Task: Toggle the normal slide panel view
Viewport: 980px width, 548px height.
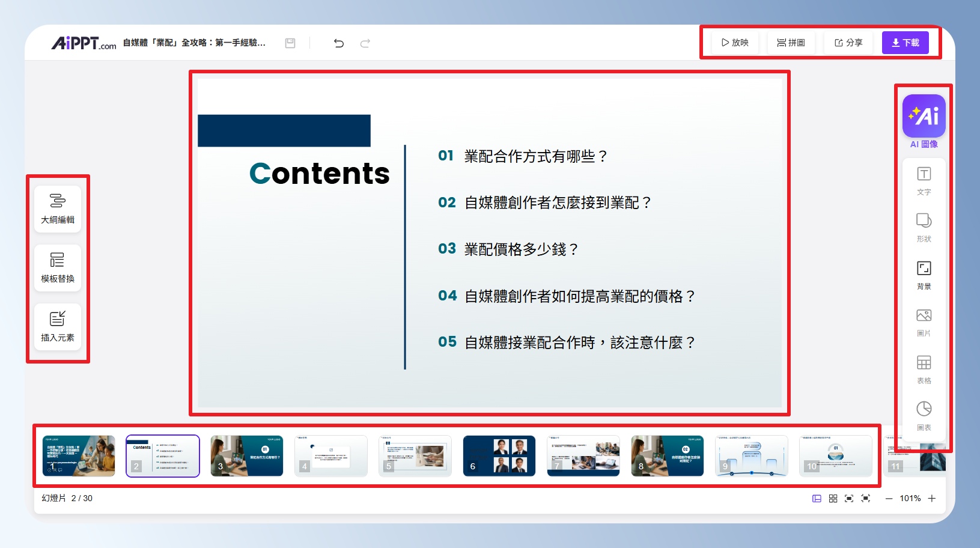Action: tap(817, 499)
